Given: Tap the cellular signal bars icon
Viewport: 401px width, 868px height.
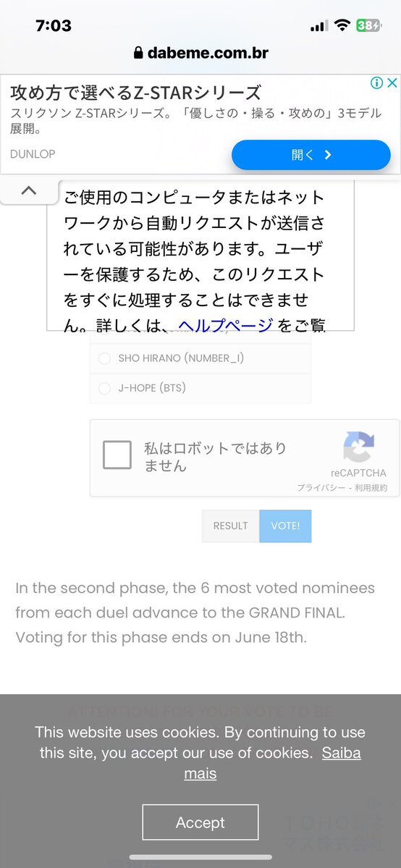Looking at the screenshot, I should (x=319, y=25).
